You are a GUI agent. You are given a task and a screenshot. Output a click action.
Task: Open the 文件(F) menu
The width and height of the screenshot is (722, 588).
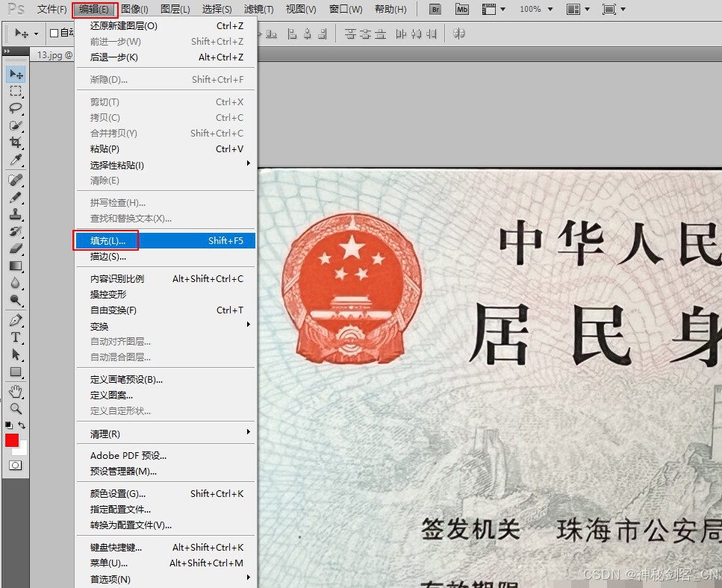pos(52,9)
